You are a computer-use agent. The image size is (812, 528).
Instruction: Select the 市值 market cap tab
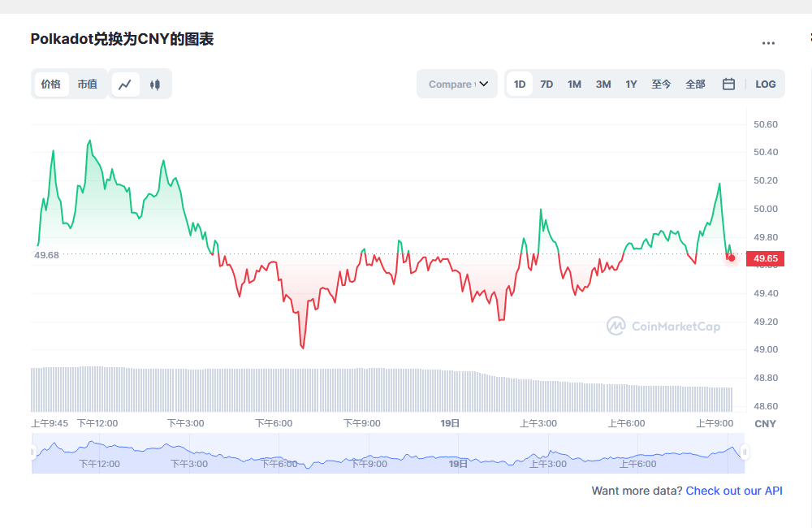point(88,84)
